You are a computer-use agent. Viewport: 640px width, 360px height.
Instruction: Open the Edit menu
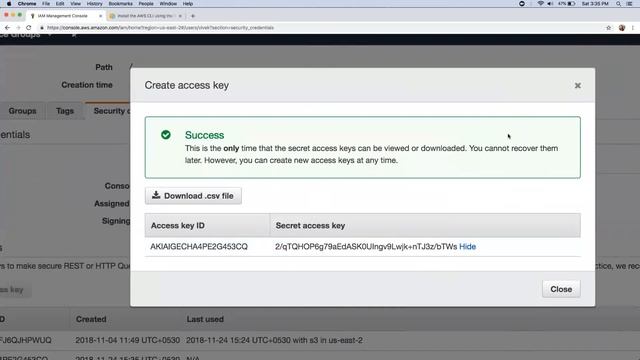tap(60, 4)
